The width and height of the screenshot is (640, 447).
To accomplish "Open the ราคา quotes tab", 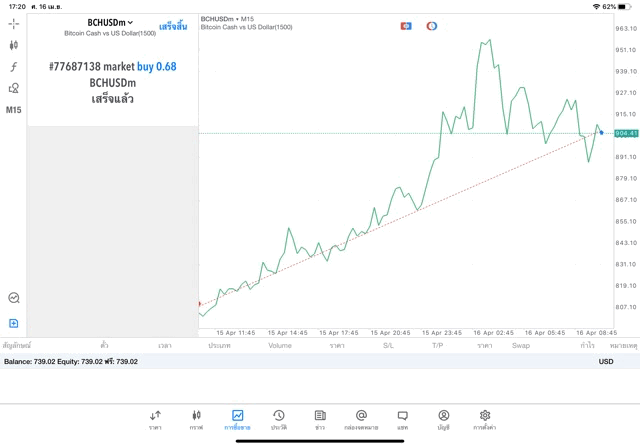I will tap(155, 420).
